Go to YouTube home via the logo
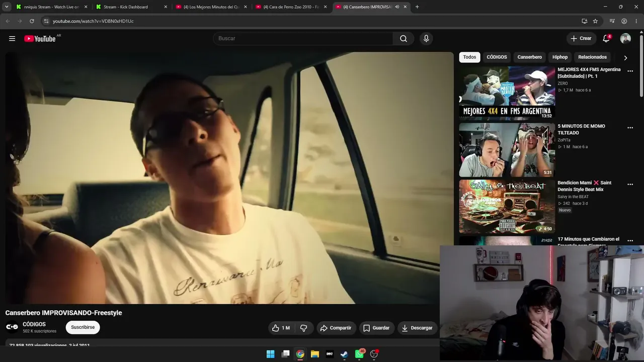The height and width of the screenshot is (362, 644). point(40,39)
